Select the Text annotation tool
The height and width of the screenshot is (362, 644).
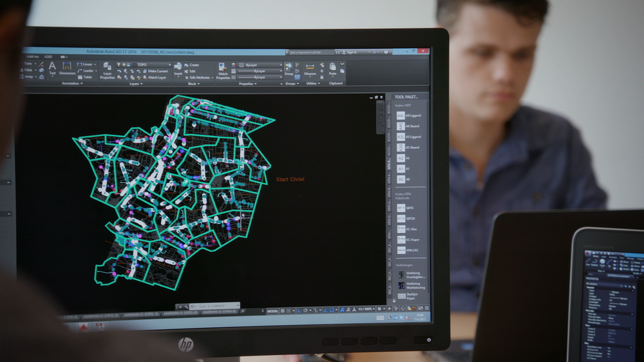click(x=52, y=68)
